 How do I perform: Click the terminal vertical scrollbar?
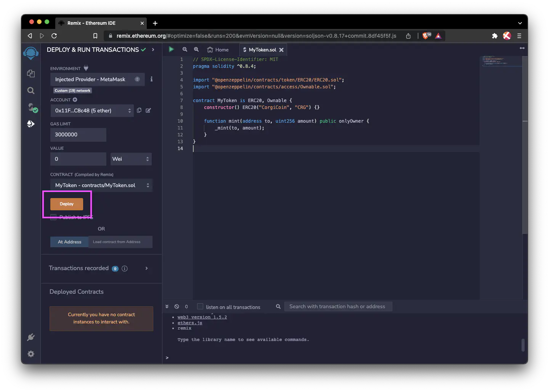pyautogui.click(x=523, y=345)
